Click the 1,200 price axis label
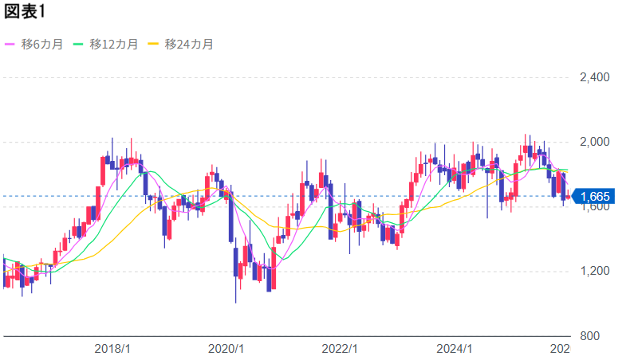The width and height of the screenshot is (630, 364). pyautogui.click(x=594, y=271)
